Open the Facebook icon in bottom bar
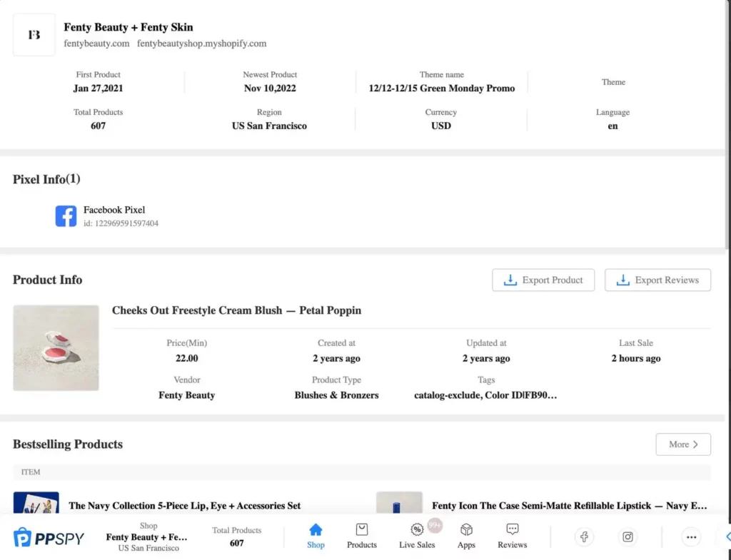731x560 pixels. point(584,537)
